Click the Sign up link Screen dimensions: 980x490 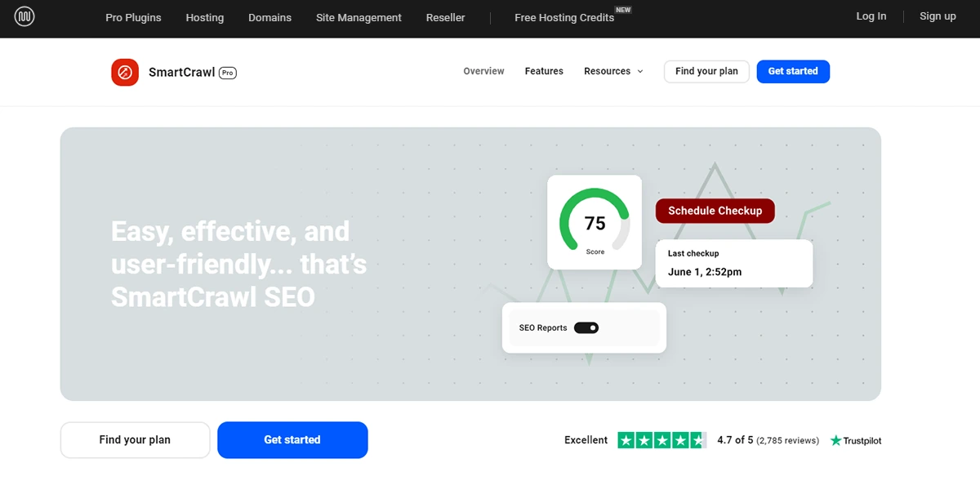coord(938,16)
